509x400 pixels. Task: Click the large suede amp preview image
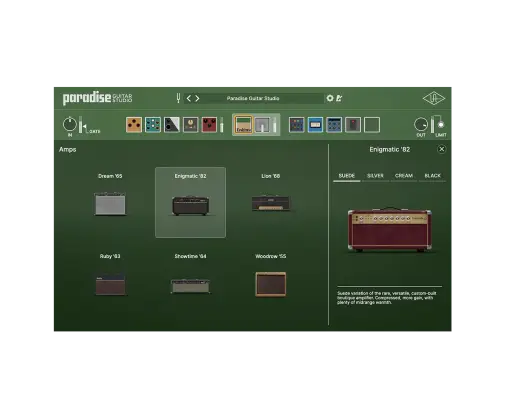point(389,230)
